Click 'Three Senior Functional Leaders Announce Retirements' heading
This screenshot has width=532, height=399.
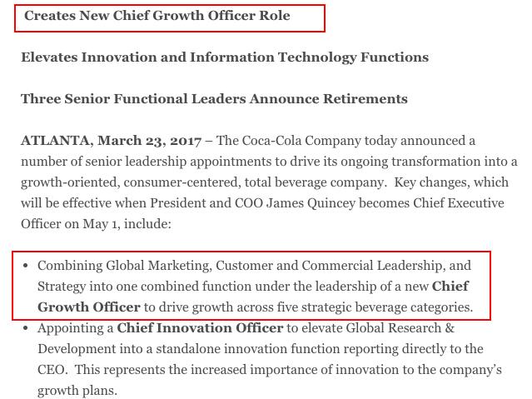tap(214, 99)
